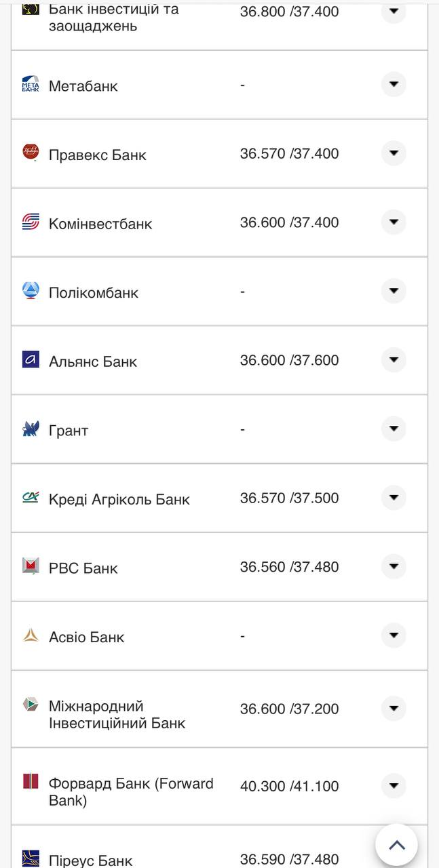Expand Форвард Банк exchange details
The width and height of the screenshot is (439, 868).
point(394,786)
